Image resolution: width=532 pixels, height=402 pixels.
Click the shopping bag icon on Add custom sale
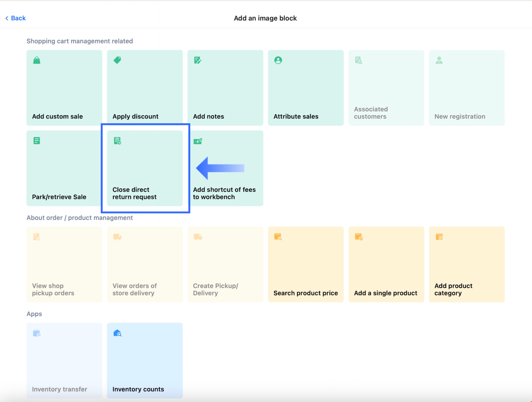pyautogui.click(x=37, y=60)
